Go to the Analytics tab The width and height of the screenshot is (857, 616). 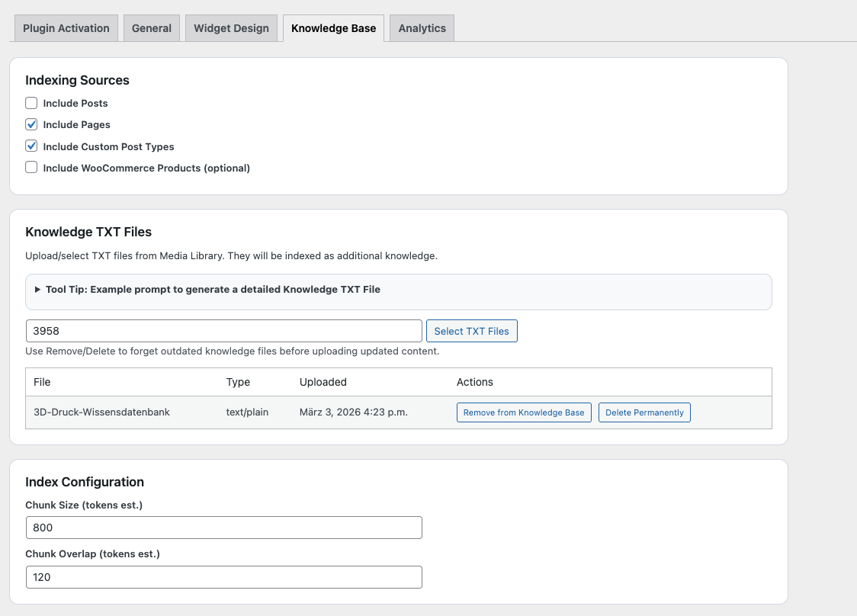422,28
